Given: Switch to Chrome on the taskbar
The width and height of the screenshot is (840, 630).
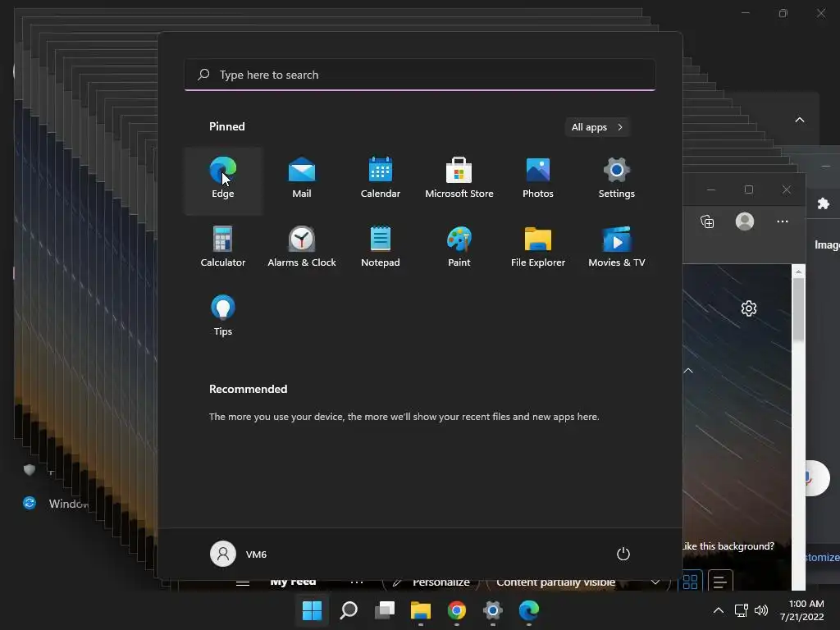Looking at the screenshot, I should pyautogui.click(x=456, y=610).
